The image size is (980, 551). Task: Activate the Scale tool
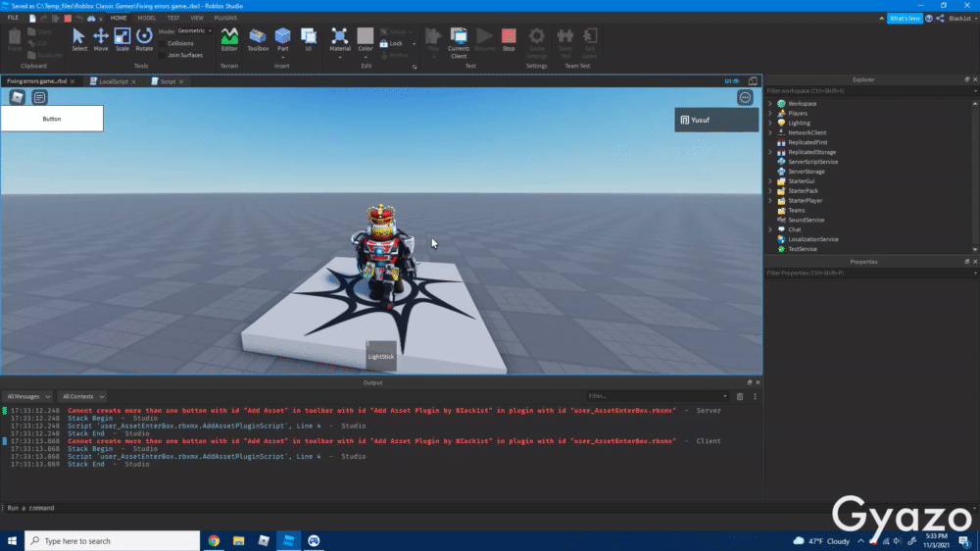point(122,39)
